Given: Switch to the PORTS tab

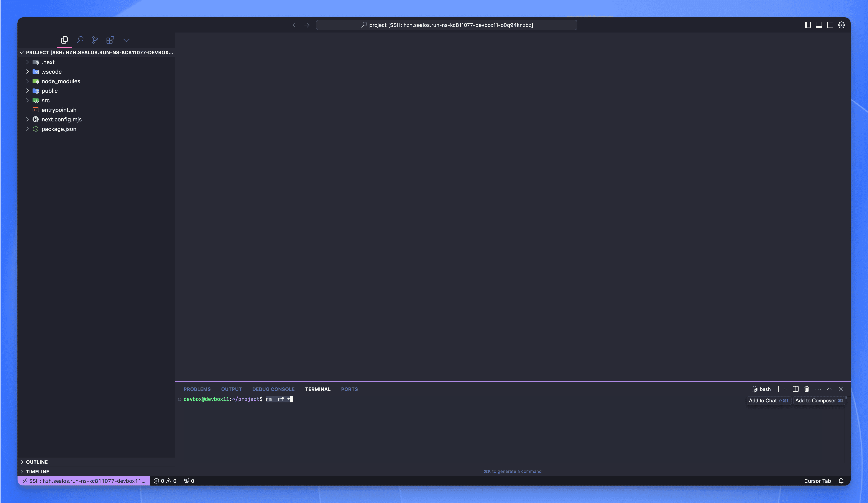Looking at the screenshot, I should pyautogui.click(x=349, y=389).
